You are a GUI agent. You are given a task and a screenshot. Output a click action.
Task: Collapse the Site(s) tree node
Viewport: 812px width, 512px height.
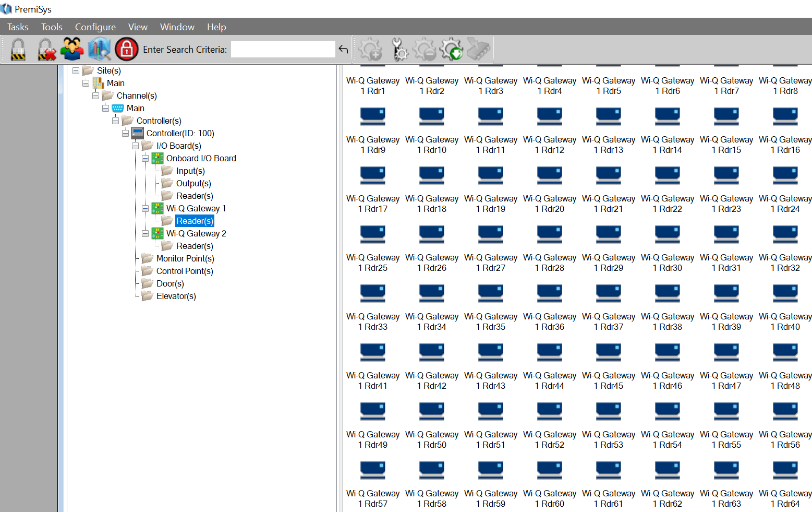(x=76, y=70)
